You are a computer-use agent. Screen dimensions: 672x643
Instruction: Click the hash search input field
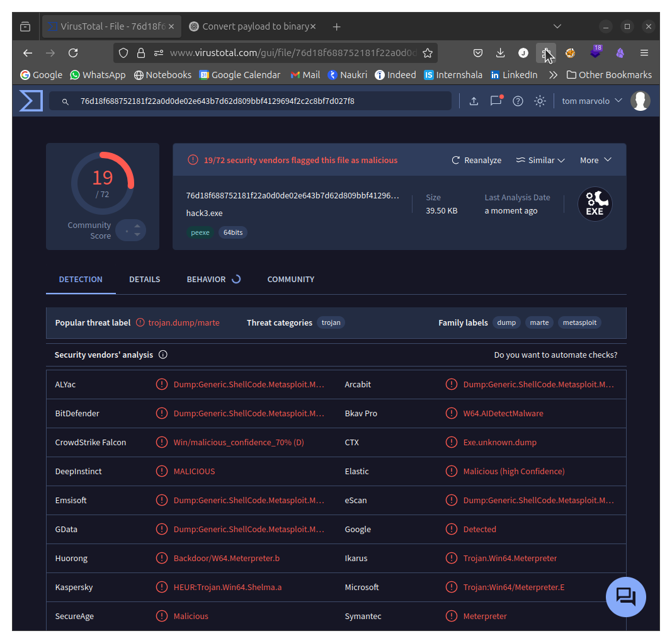coord(250,101)
